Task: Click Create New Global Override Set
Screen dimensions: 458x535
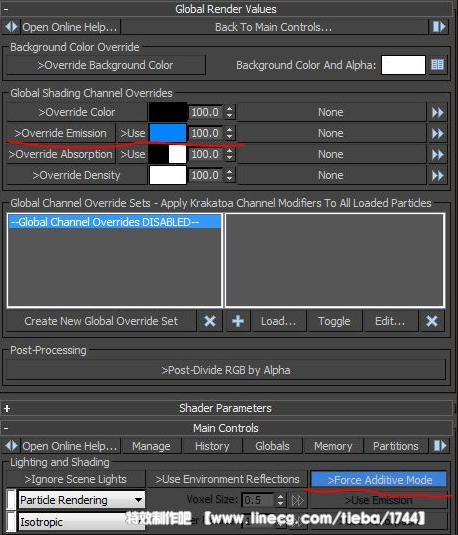Action: pyautogui.click(x=101, y=321)
